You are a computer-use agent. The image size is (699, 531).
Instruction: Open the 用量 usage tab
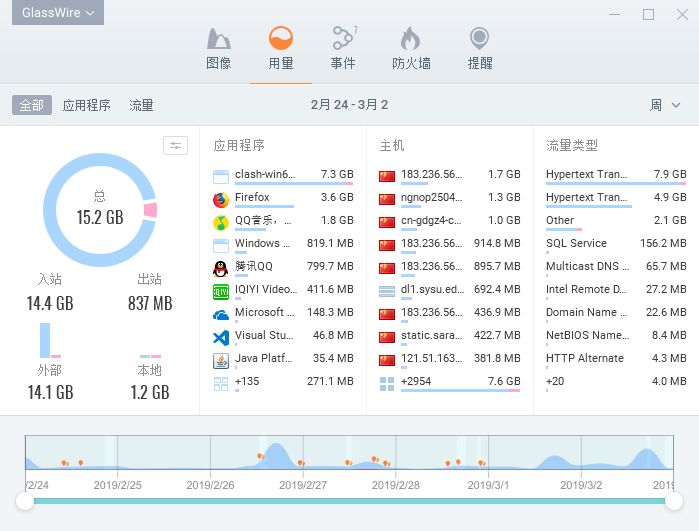281,49
